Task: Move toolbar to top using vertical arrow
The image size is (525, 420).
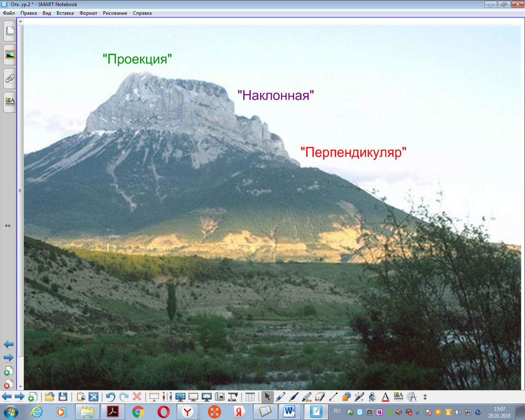Action: [425, 397]
